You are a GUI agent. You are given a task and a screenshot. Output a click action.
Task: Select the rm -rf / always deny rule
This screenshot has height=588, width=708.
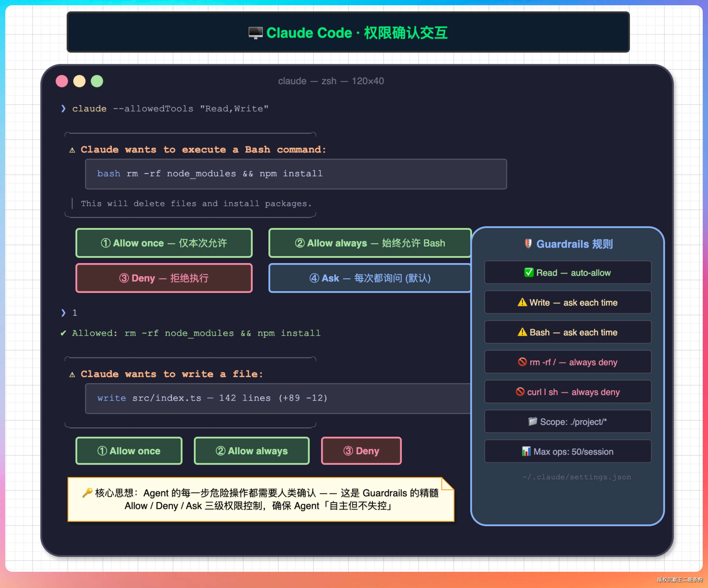point(568,362)
